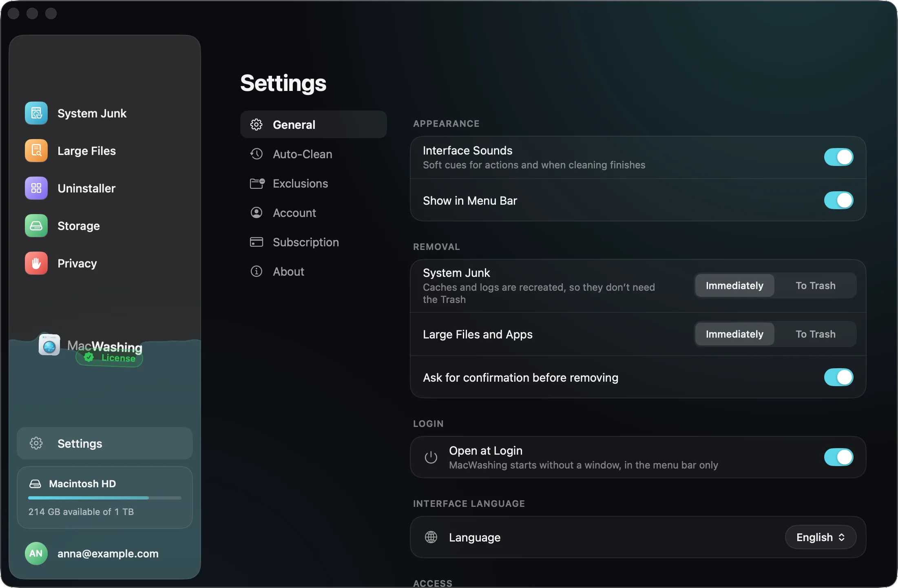This screenshot has width=898, height=588.
Task: Disable Show in Menu Bar switch
Action: point(838,200)
